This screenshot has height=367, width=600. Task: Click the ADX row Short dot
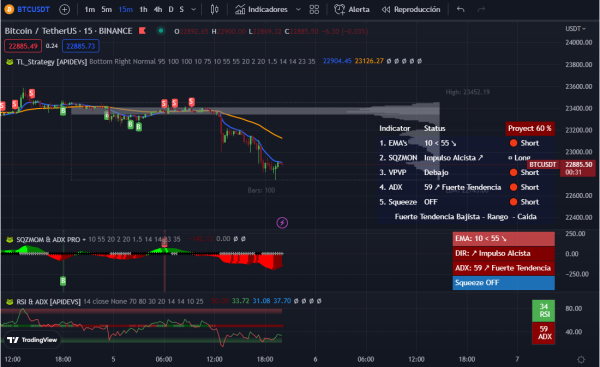514,188
